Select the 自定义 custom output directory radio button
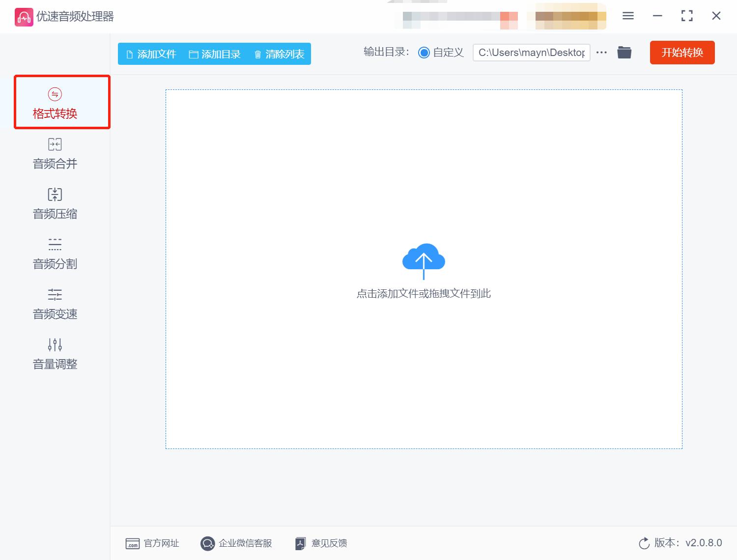 (424, 52)
